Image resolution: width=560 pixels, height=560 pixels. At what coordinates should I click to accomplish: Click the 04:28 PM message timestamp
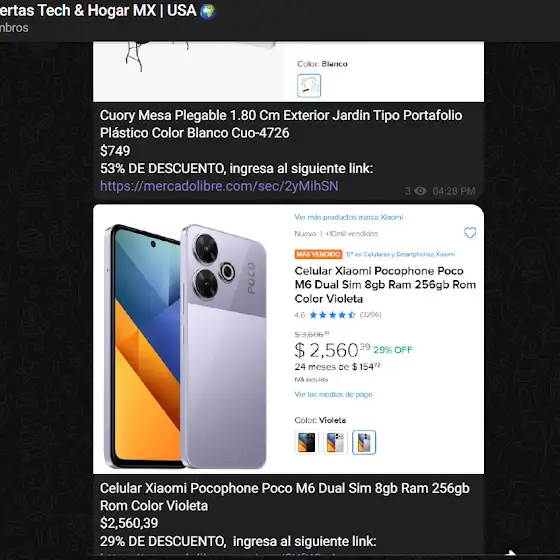pos(454,191)
